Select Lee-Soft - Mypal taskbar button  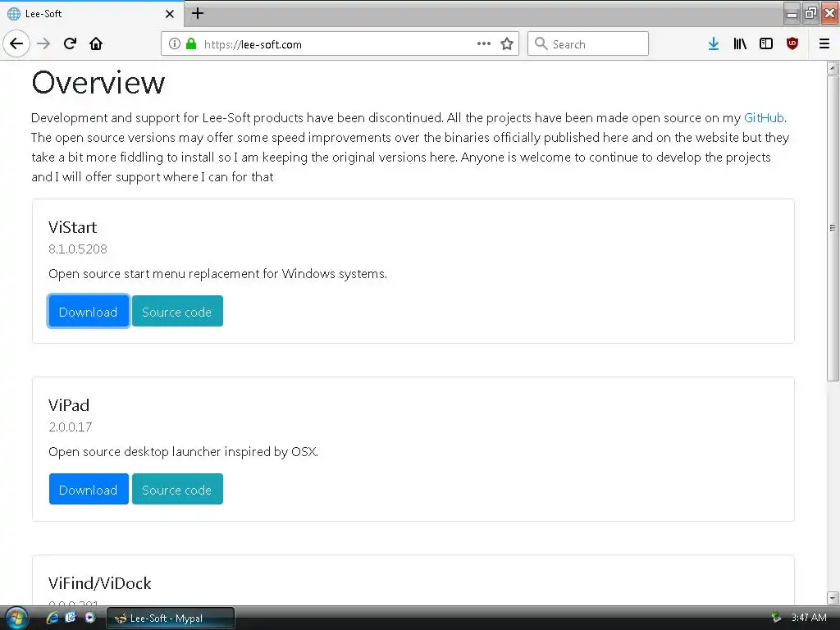(x=171, y=619)
